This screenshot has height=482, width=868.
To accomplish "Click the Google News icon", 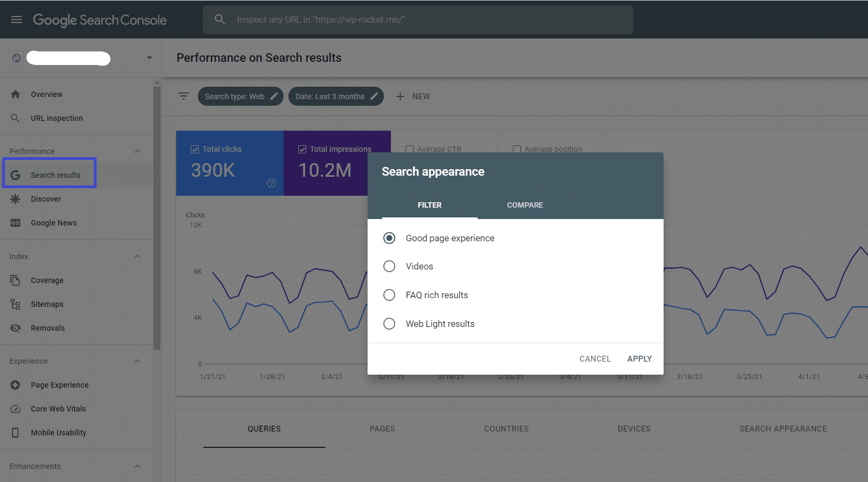I will pos(15,223).
